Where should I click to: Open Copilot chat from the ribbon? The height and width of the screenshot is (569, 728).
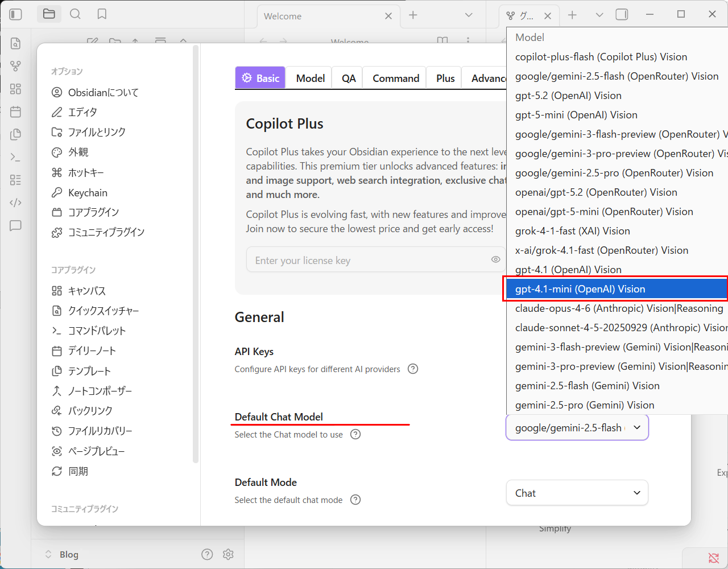[15, 225]
